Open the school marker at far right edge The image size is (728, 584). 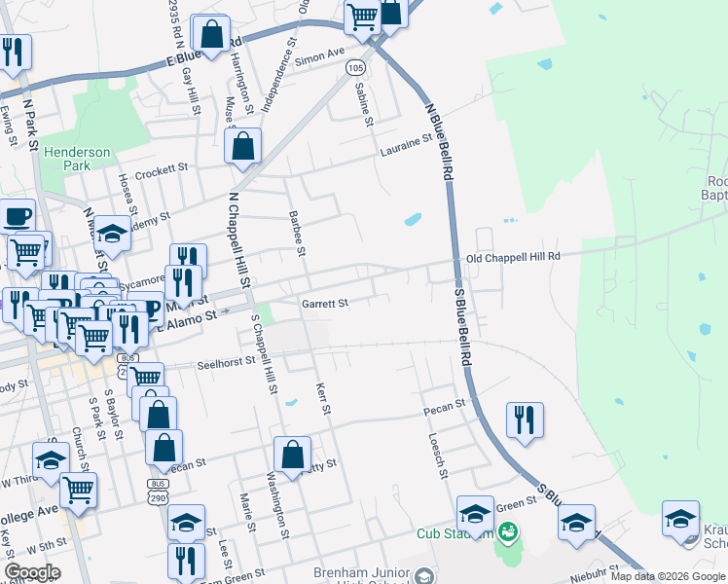tap(680, 521)
